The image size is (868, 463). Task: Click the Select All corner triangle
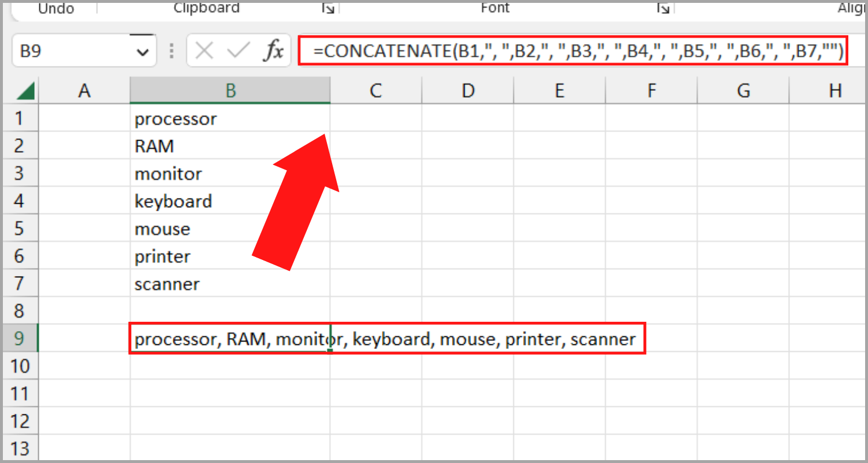[x=25, y=91]
